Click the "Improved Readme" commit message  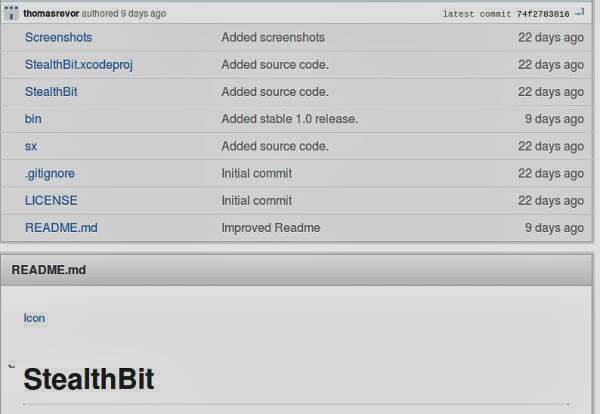(x=270, y=227)
